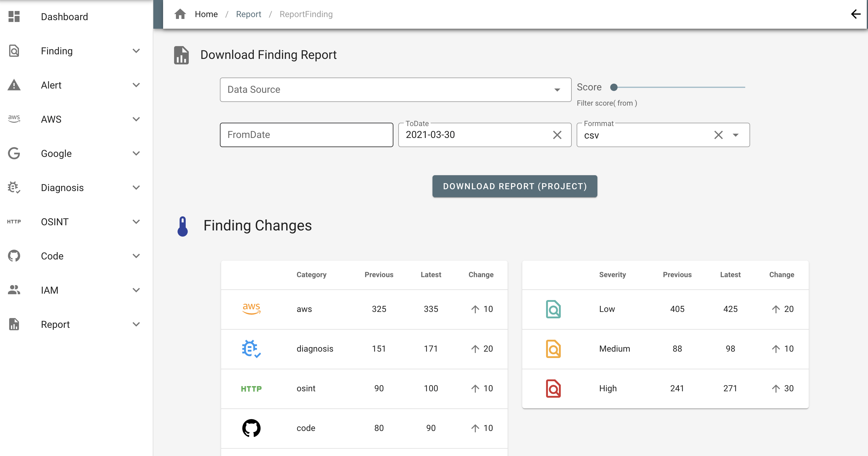Image resolution: width=868 pixels, height=456 pixels.
Task: Click the blue diagnosis bug icon in table
Action: click(251, 349)
